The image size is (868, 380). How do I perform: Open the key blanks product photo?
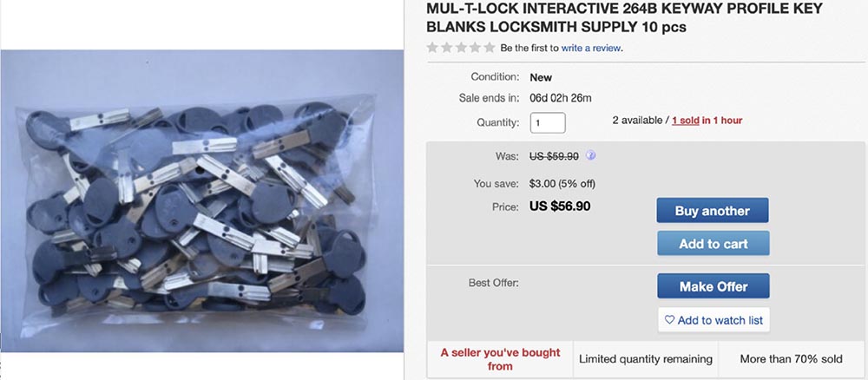pyautogui.click(x=203, y=200)
